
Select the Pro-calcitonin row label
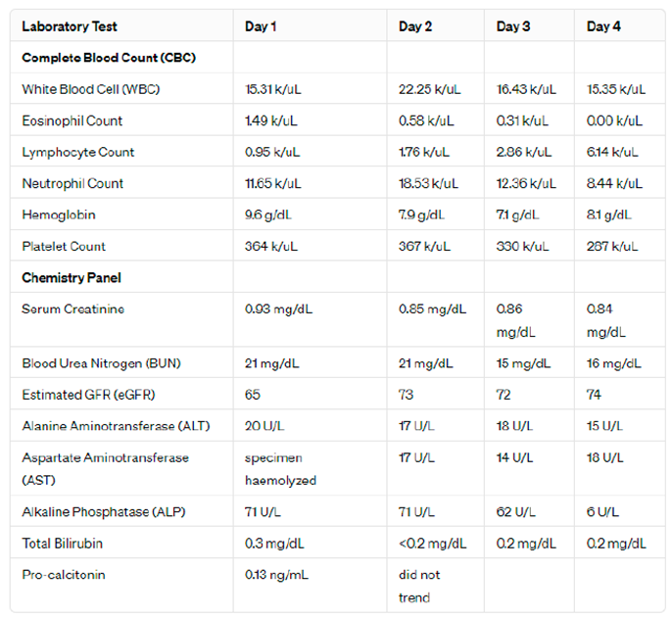(x=64, y=575)
